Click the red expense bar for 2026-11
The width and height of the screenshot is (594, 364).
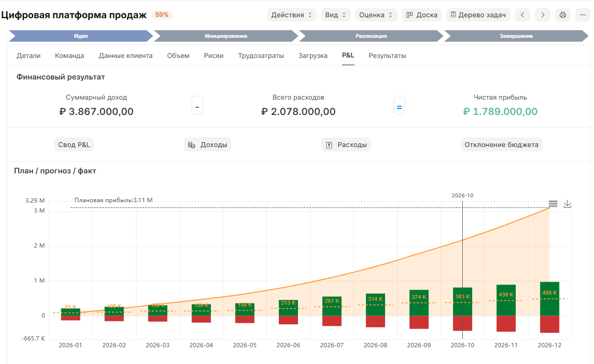(506, 324)
